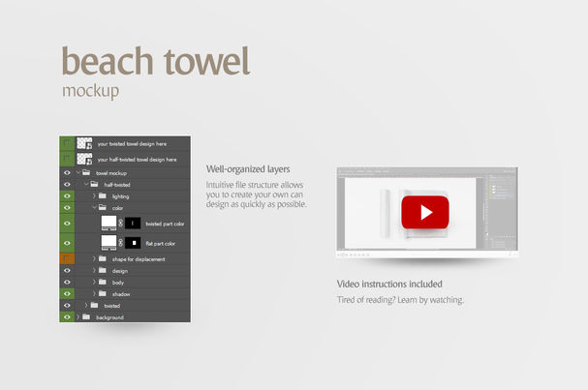
Task: Select the 'color' group name
Action: point(117,208)
